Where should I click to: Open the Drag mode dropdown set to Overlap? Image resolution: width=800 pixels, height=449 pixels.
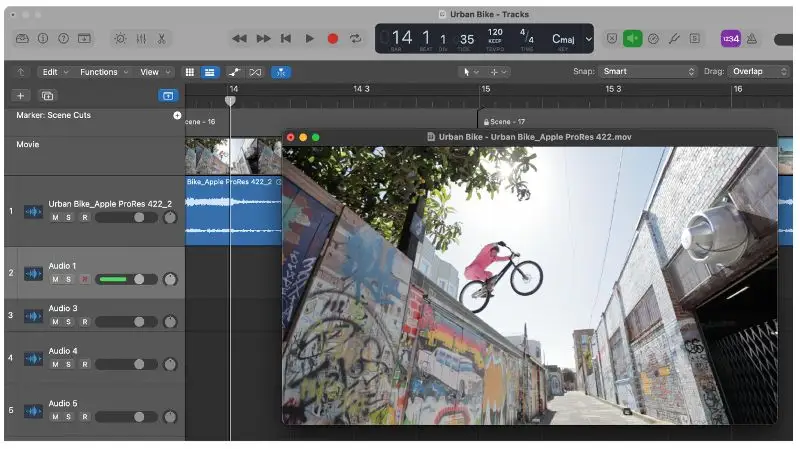758,72
